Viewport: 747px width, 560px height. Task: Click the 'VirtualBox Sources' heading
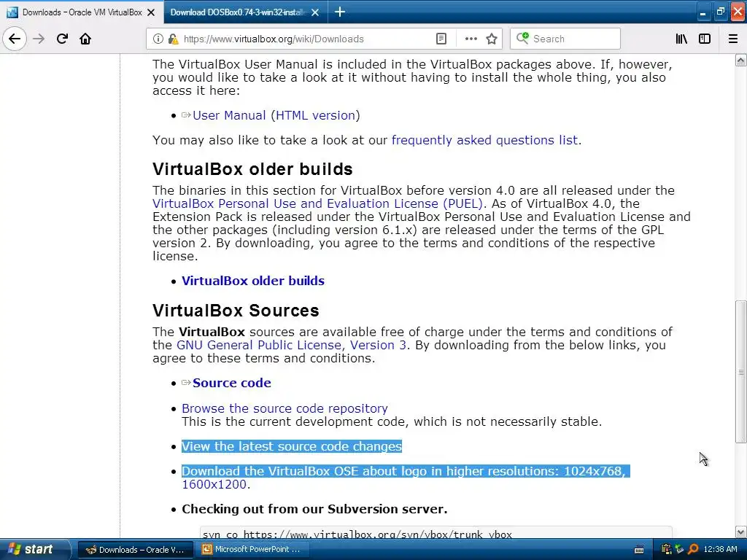pyautogui.click(x=236, y=311)
